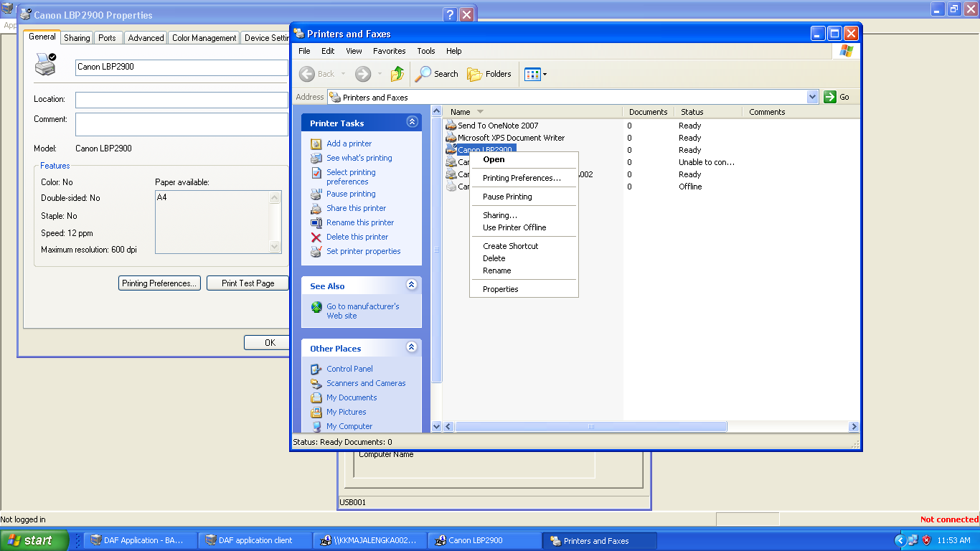Click the Rename this printer icon

[316, 222]
